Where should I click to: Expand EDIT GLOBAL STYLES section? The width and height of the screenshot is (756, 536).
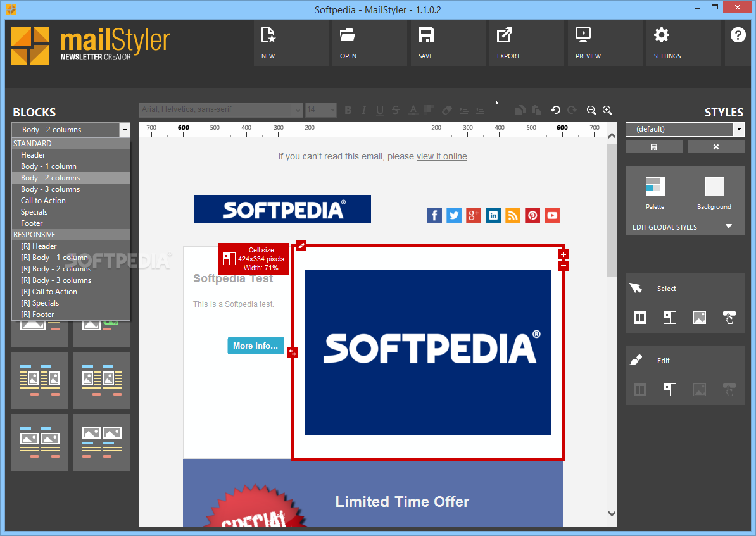[729, 227]
